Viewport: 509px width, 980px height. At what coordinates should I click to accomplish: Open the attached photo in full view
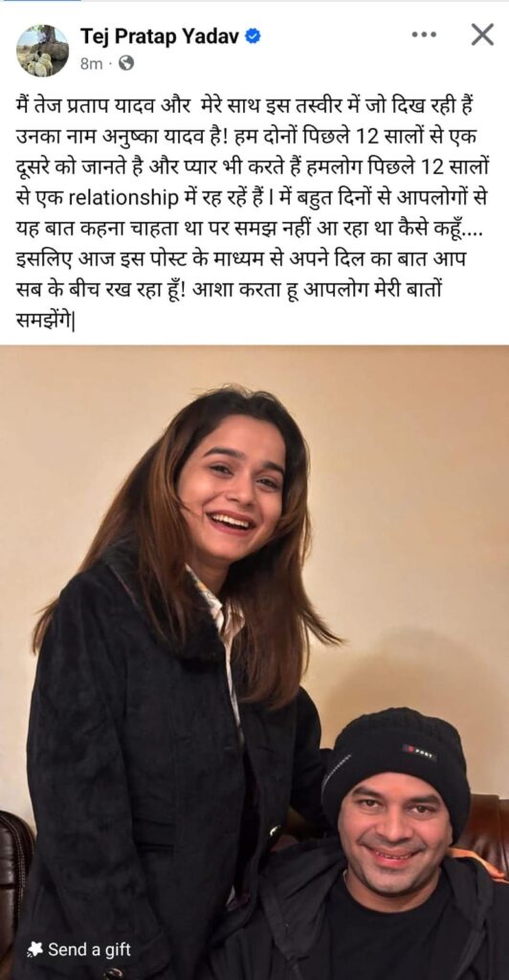(254, 662)
